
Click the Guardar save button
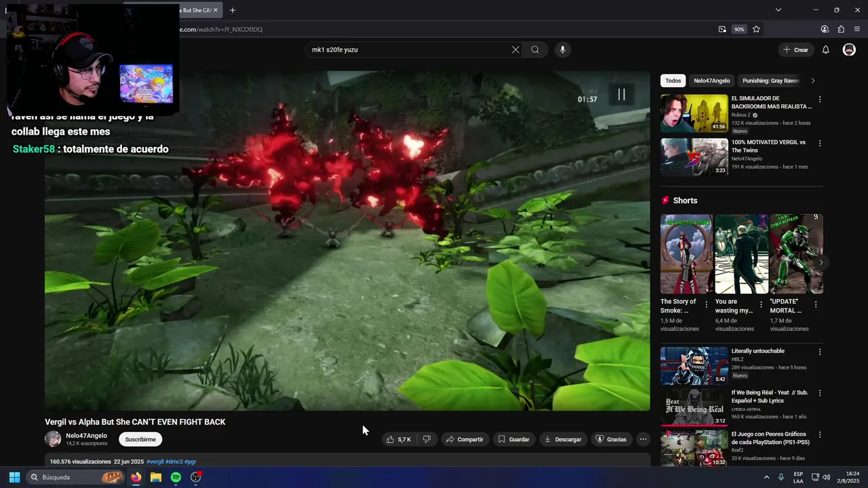[513, 439]
